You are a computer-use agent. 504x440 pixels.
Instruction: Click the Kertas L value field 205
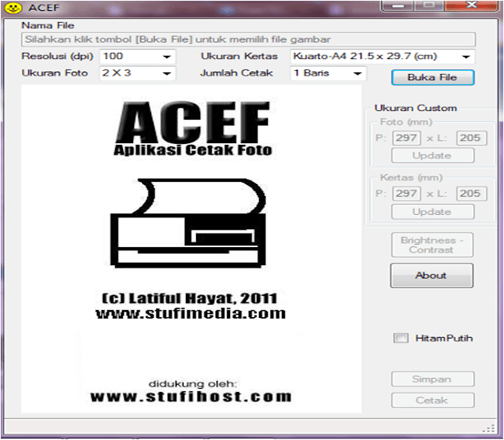click(x=472, y=194)
